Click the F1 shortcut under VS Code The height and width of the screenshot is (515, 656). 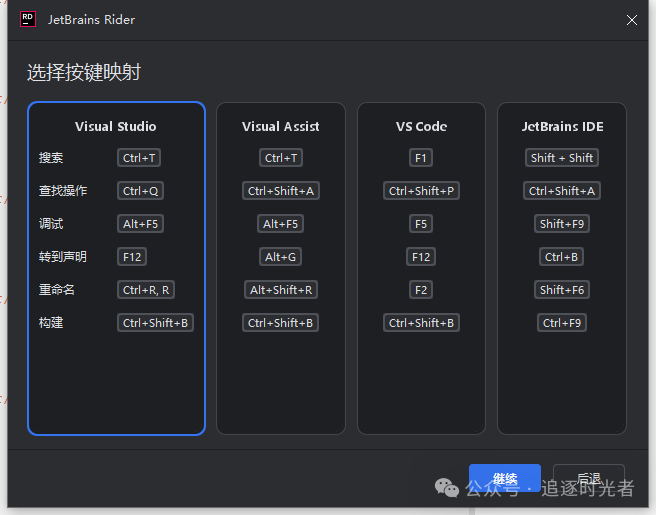pyautogui.click(x=421, y=158)
